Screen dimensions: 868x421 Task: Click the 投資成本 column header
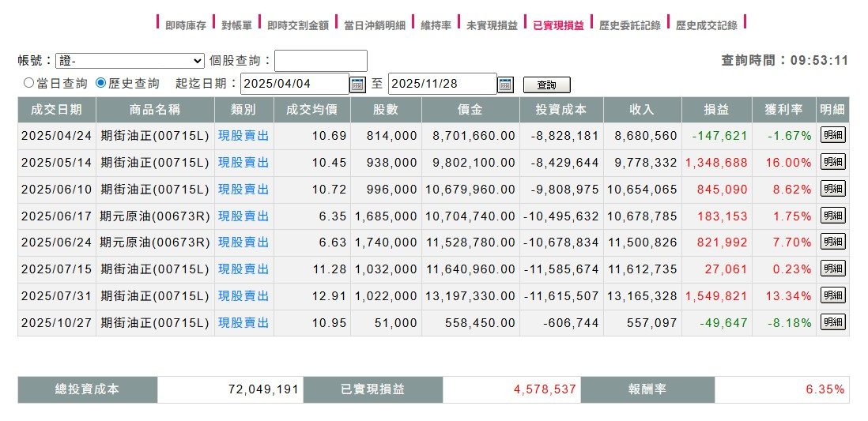click(561, 110)
